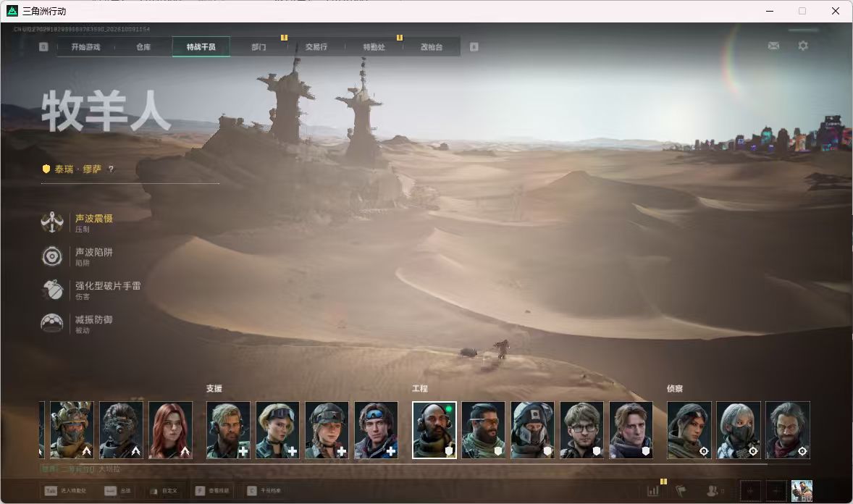
Task: Select the 工程 operator with eyeglasses
Action: (x=581, y=430)
